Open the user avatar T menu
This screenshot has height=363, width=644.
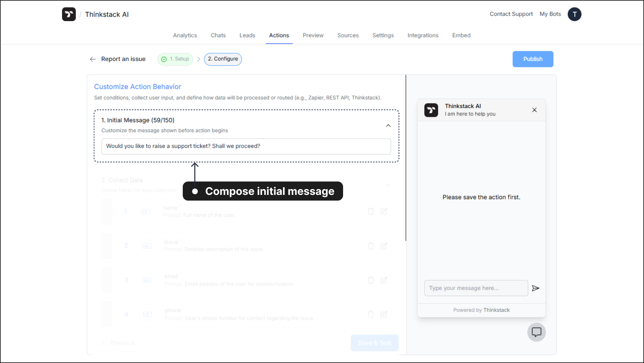(x=574, y=14)
